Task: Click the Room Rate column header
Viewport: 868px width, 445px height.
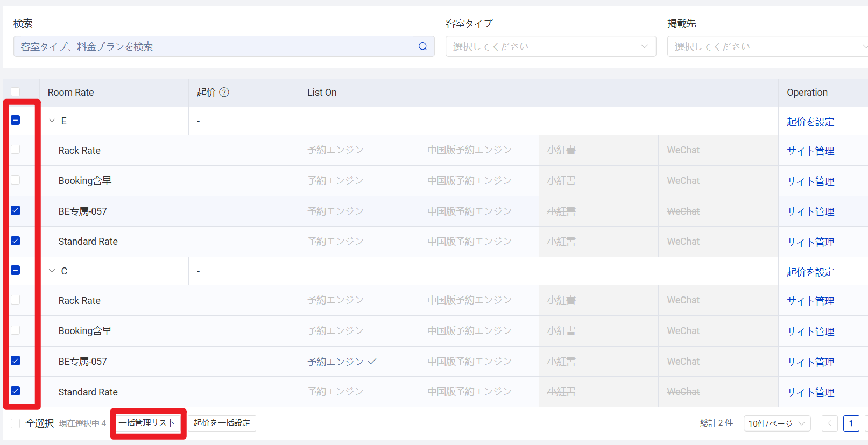Action: [71, 93]
